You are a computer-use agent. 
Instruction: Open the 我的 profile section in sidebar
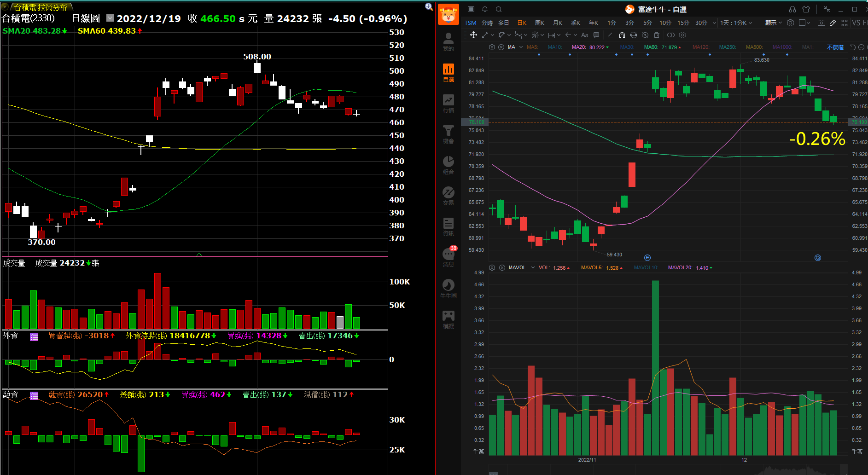[x=448, y=41]
